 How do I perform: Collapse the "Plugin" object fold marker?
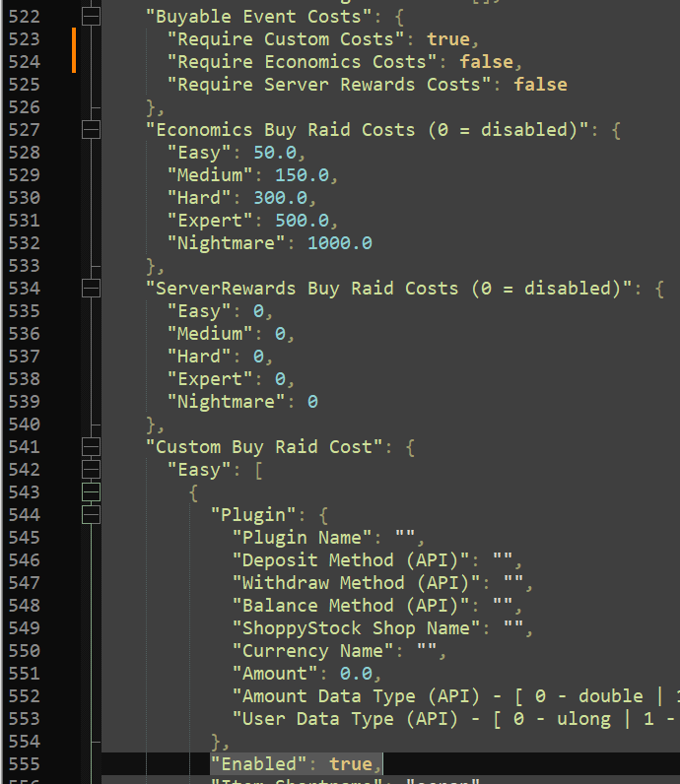(91, 515)
